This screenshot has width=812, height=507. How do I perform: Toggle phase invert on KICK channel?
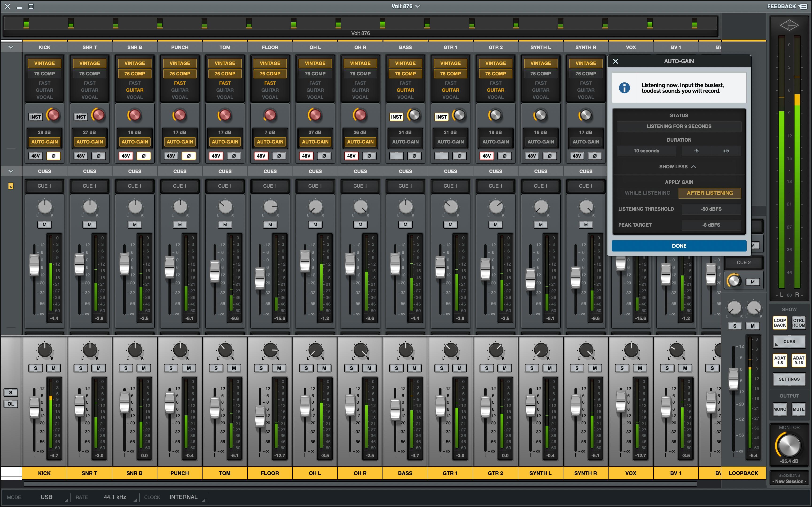click(53, 156)
